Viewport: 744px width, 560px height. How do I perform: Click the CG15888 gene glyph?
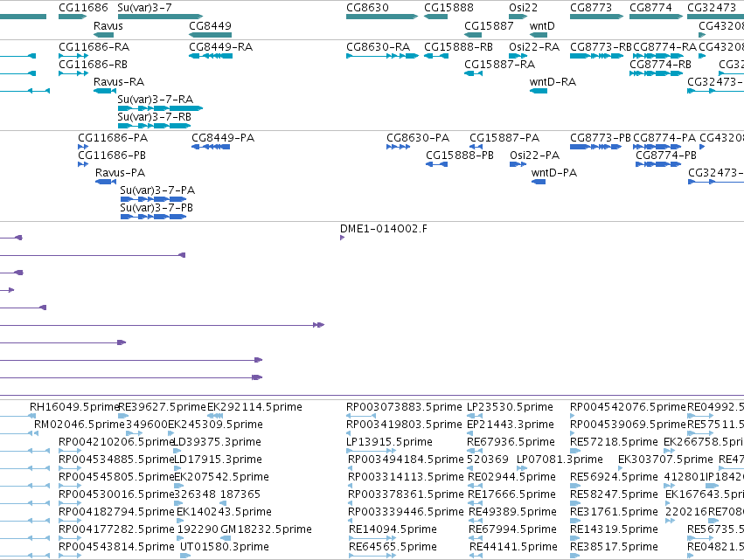435,17
